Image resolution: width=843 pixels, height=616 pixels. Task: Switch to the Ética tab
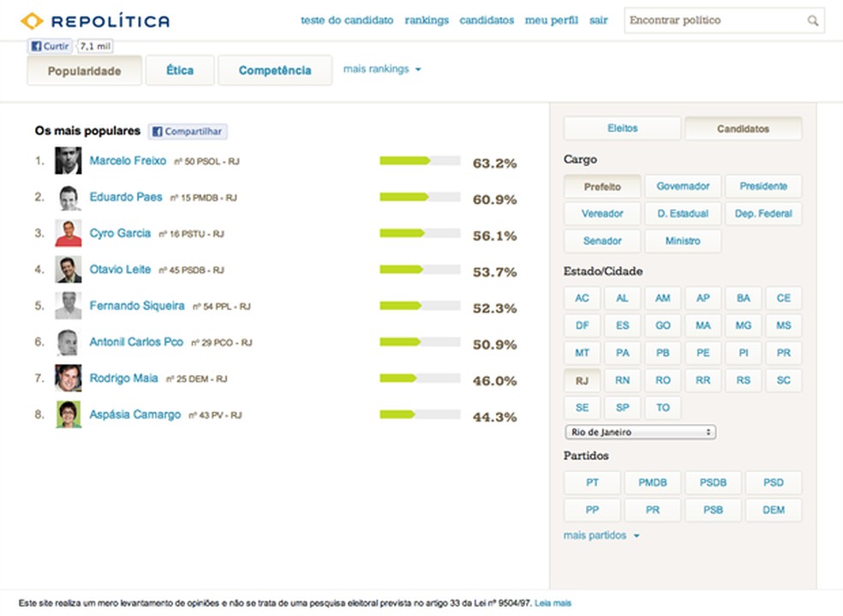tap(179, 70)
